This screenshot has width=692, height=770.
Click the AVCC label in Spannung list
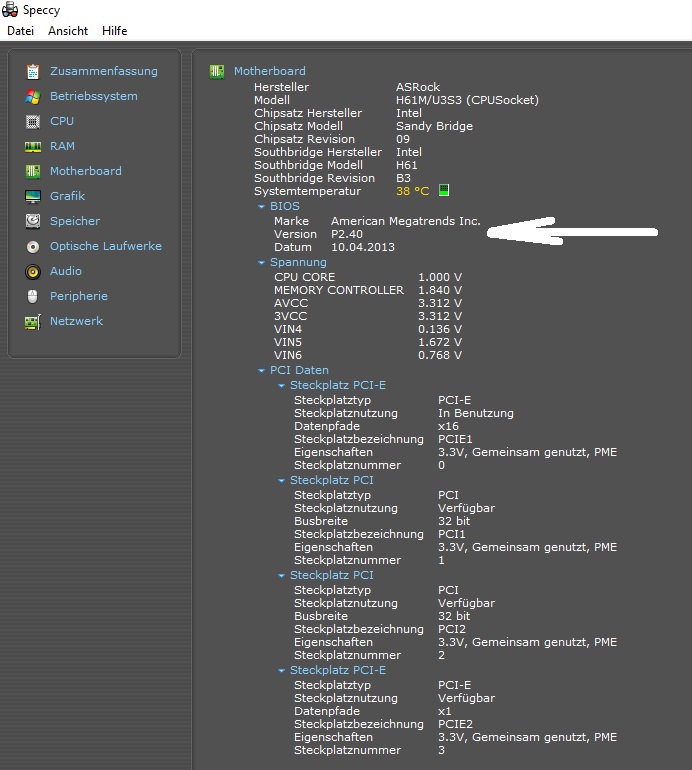tap(291, 303)
